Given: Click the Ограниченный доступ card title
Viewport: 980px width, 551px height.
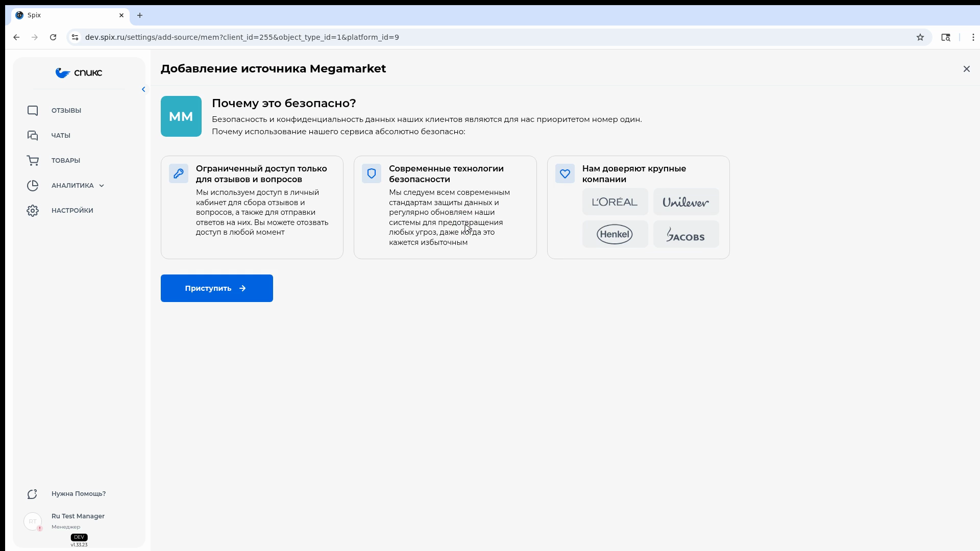Looking at the screenshot, I should point(261,174).
